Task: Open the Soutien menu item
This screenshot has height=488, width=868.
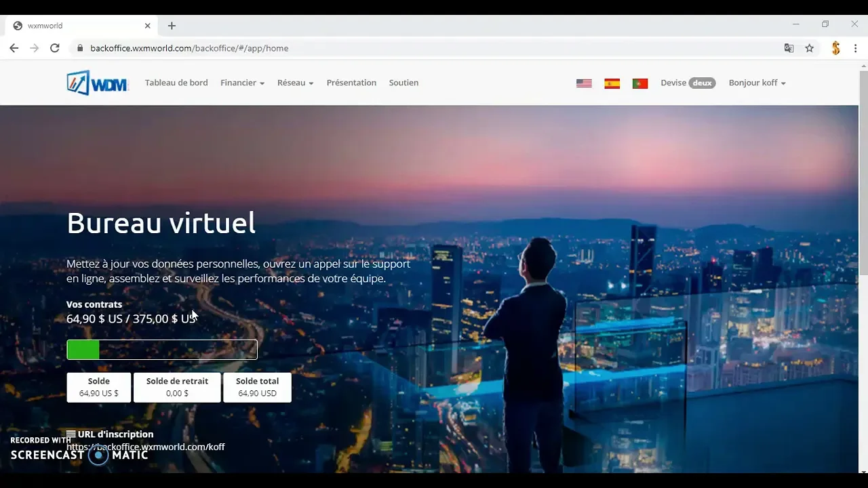Action: coord(403,83)
